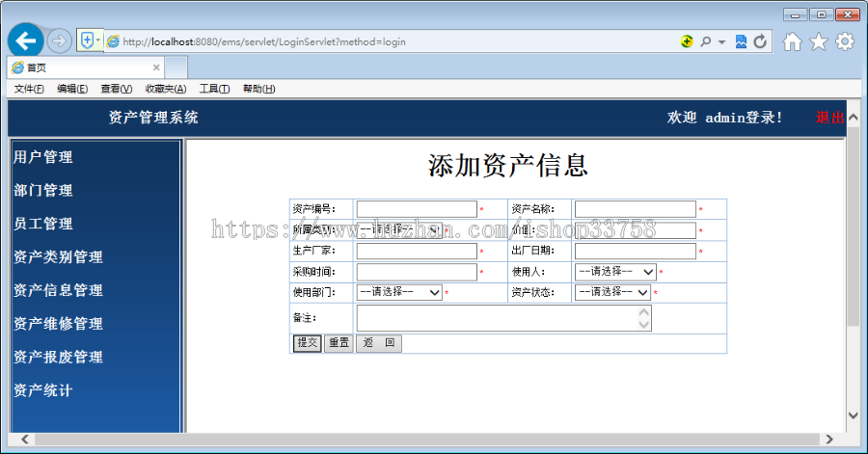Click the 重置 reset button

pyautogui.click(x=339, y=343)
